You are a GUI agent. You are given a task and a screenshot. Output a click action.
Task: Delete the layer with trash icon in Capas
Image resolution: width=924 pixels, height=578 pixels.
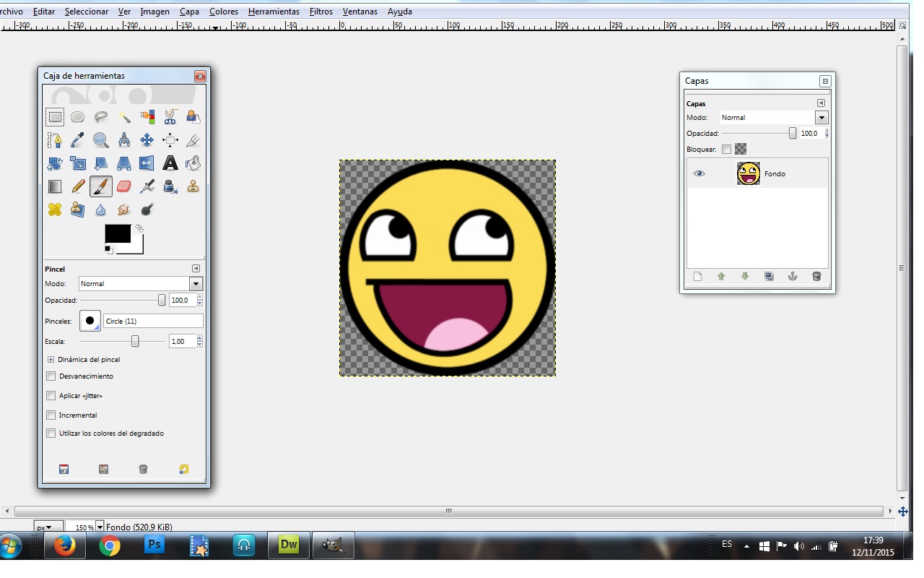(816, 276)
